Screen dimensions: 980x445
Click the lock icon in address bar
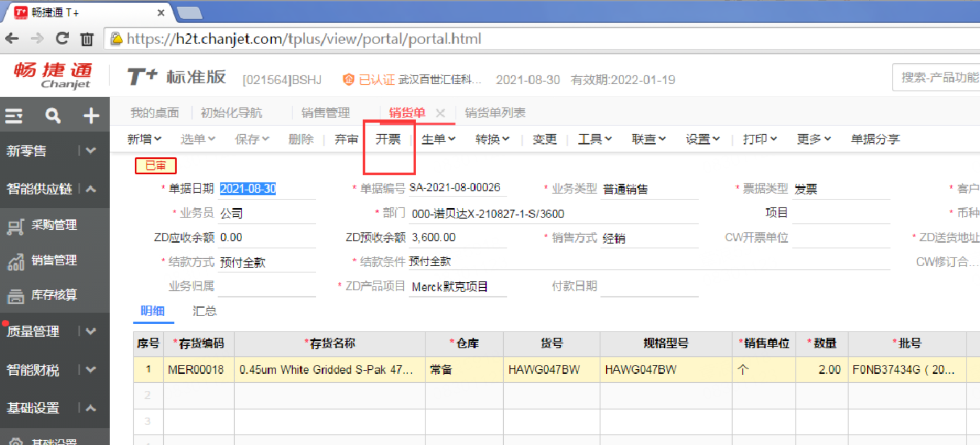click(x=116, y=39)
